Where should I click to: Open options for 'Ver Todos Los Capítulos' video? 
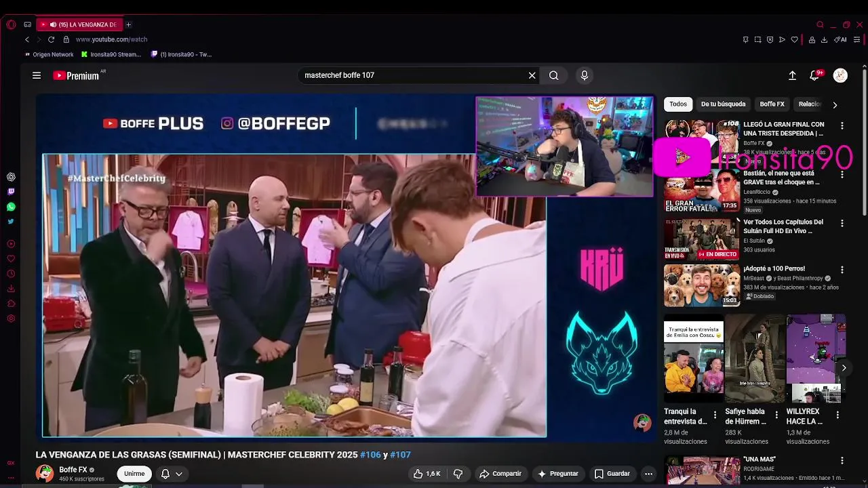pos(842,223)
